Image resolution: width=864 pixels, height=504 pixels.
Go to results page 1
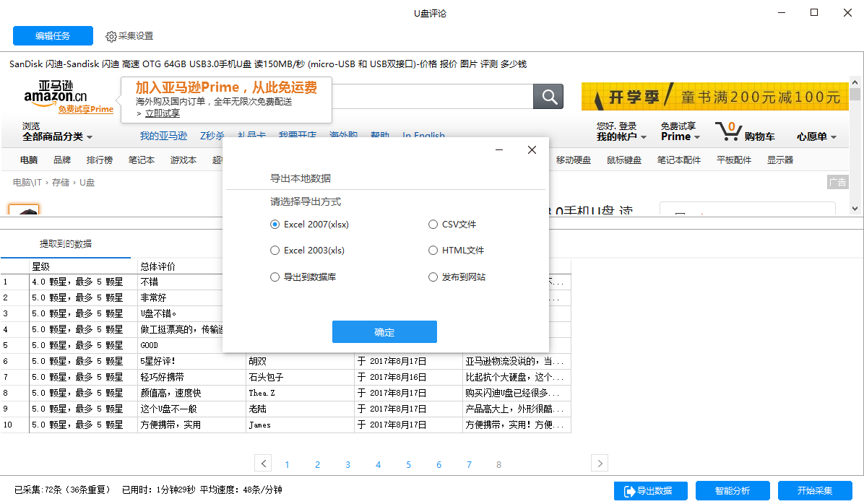[x=287, y=465]
